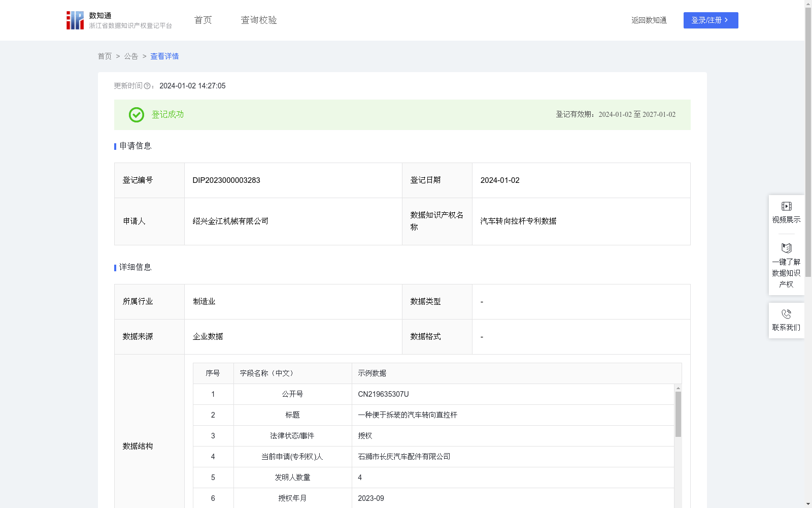The width and height of the screenshot is (812, 508).
Task: Select the 汽车转向拉杆专利数据 value
Action: (518, 221)
